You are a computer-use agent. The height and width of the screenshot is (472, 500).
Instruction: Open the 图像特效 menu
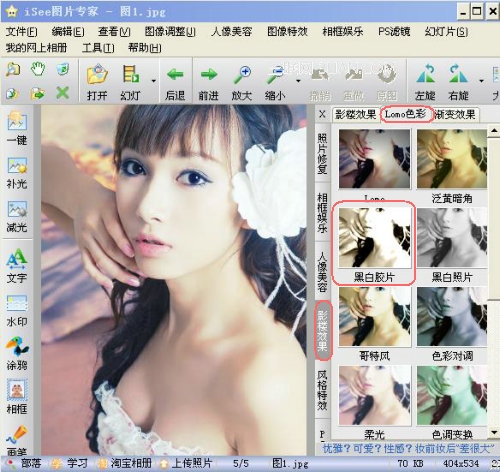[x=287, y=32]
